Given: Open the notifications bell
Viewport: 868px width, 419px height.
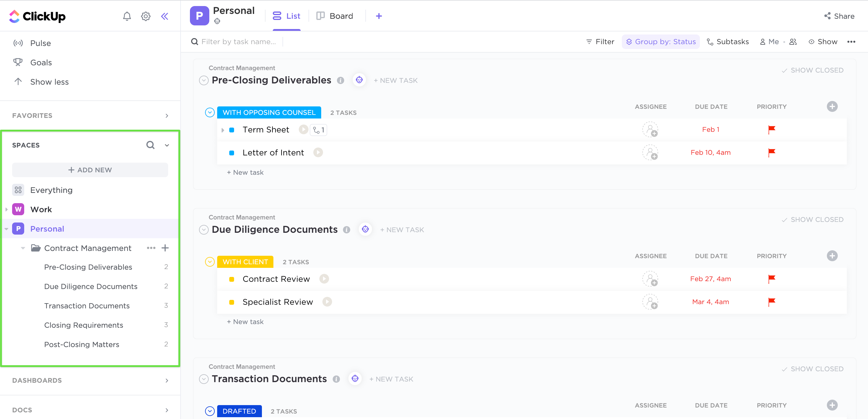Looking at the screenshot, I should [x=127, y=16].
